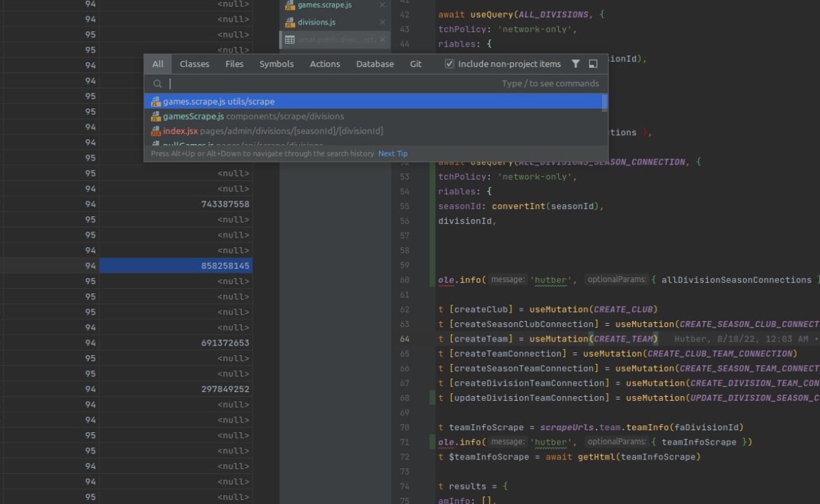The height and width of the screenshot is (504, 820).
Task: Click the CREATE_TEAM constant on line 64
Action: 623,339
